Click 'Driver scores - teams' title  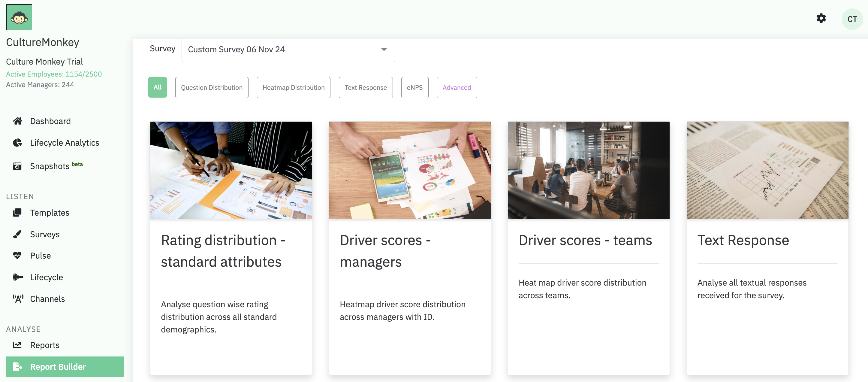[x=585, y=240]
